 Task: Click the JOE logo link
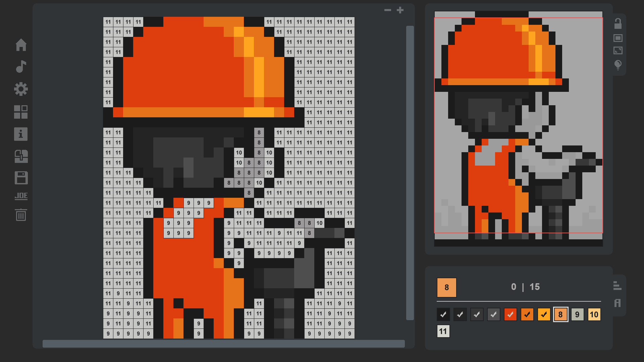tap(21, 196)
